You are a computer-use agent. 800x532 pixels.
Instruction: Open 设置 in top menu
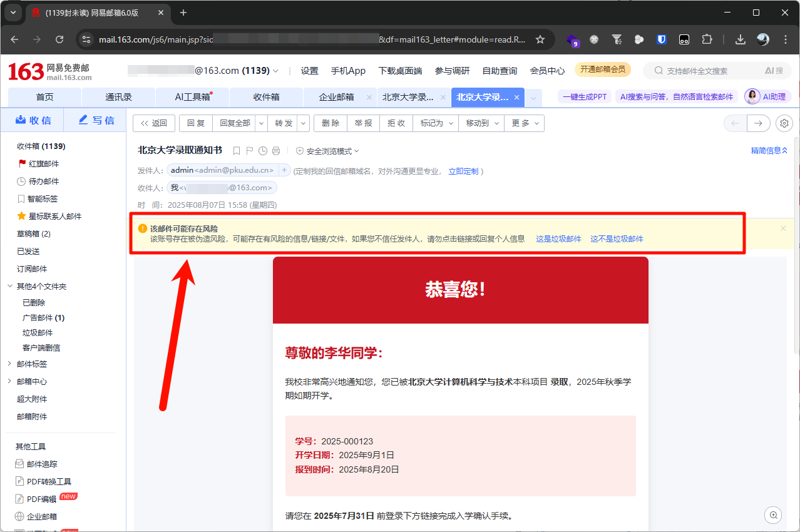pos(309,71)
